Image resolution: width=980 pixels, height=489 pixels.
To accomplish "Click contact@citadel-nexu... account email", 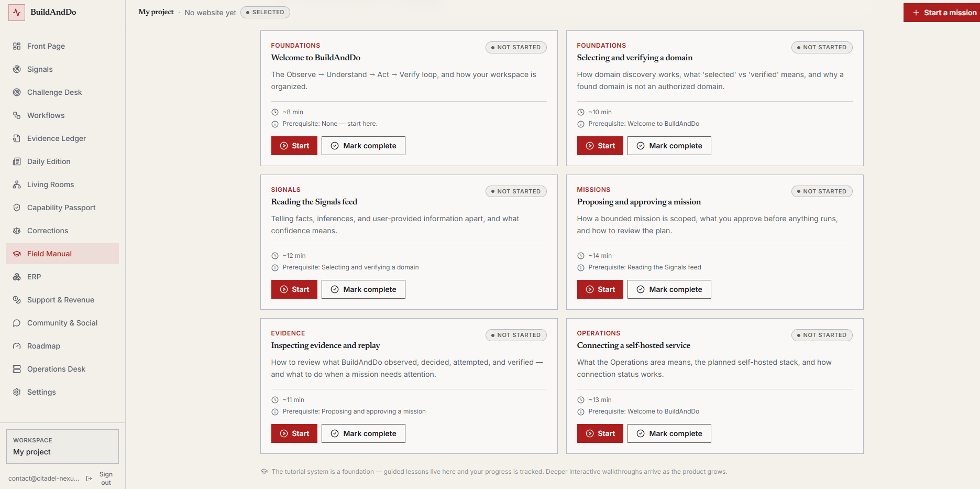I will pos(44,479).
